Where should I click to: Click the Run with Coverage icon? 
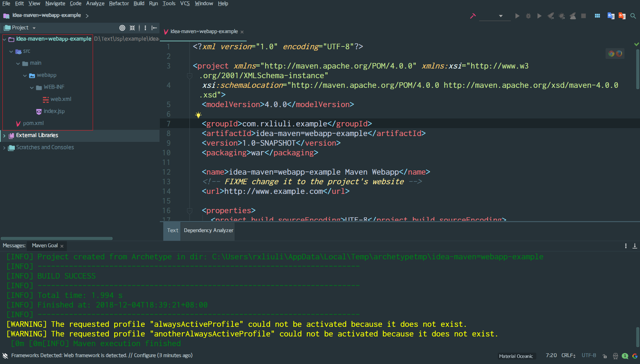pyautogui.click(x=539, y=16)
